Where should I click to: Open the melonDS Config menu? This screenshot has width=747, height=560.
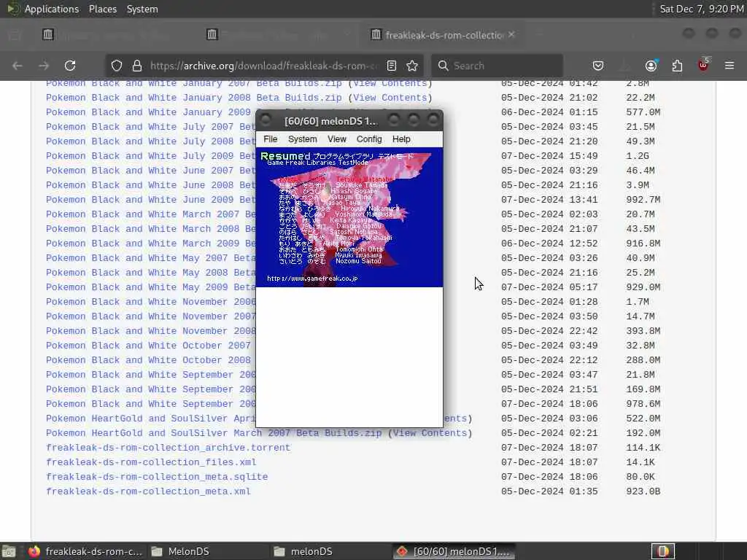pyautogui.click(x=368, y=139)
